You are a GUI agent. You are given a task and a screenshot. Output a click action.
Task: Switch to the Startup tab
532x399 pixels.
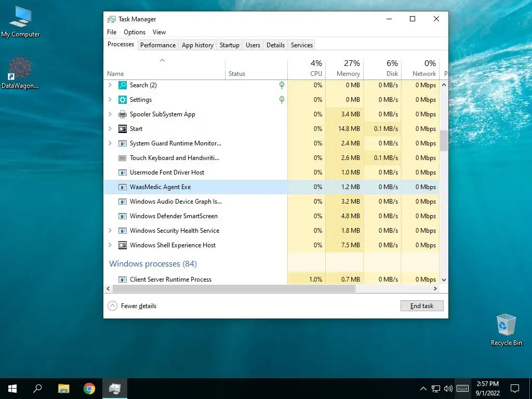click(229, 45)
